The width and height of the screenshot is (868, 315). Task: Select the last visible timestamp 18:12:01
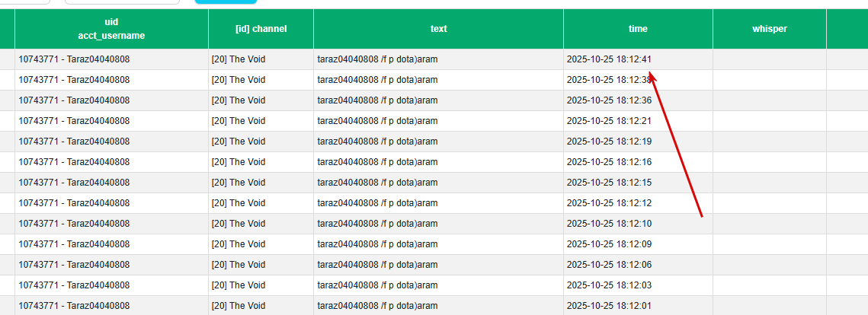click(x=609, y=306)
